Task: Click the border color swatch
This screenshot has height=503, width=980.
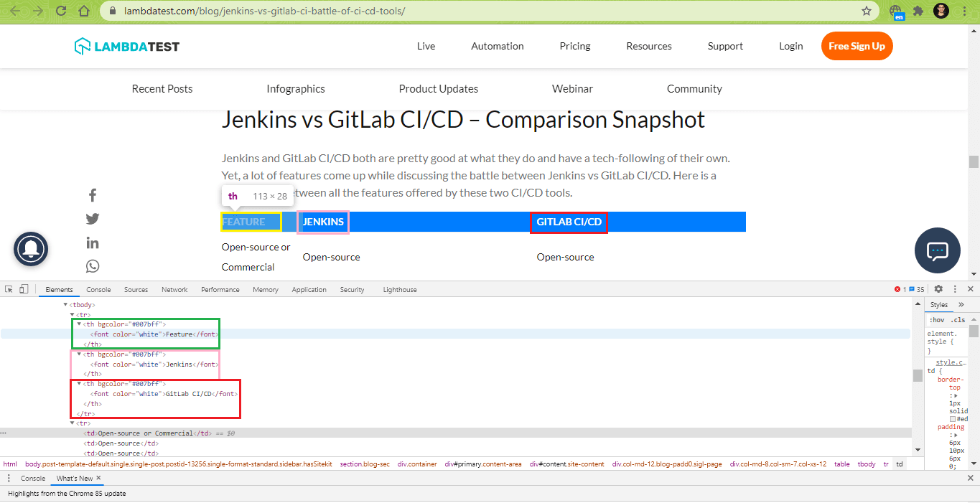Action: point(953,418)
